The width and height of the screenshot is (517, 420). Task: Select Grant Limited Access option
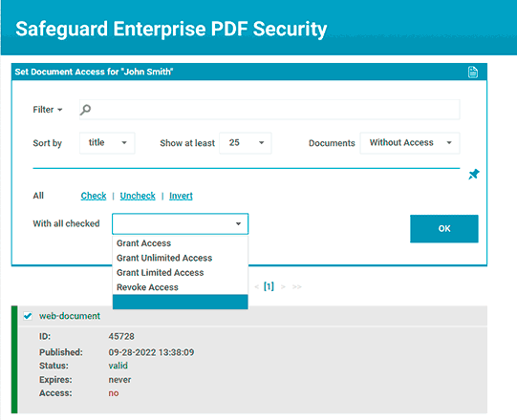(161, 273)
